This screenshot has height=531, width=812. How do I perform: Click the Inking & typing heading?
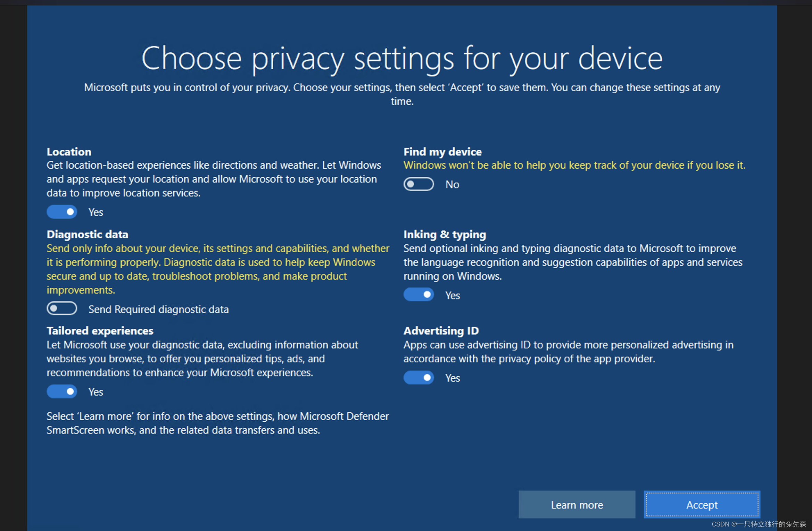pos(445,234)
